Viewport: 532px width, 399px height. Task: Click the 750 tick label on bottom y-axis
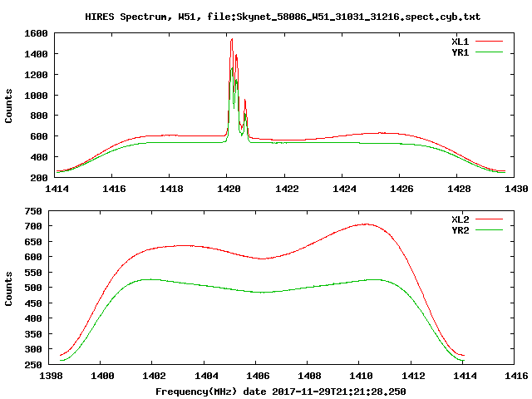[x=33, y=211]
